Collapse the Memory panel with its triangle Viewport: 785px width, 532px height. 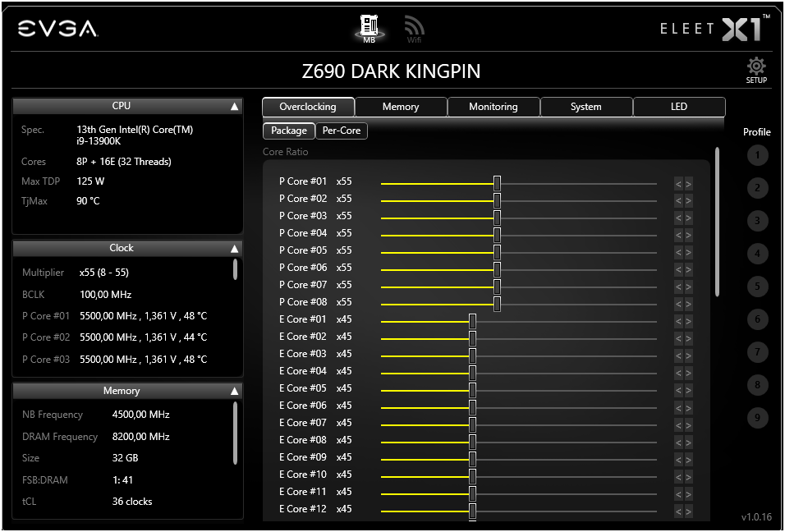[x=234, y=391]
